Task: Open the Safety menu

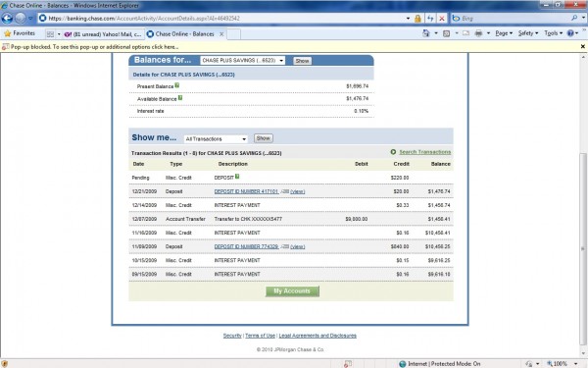Action: (x=528, y=33)
